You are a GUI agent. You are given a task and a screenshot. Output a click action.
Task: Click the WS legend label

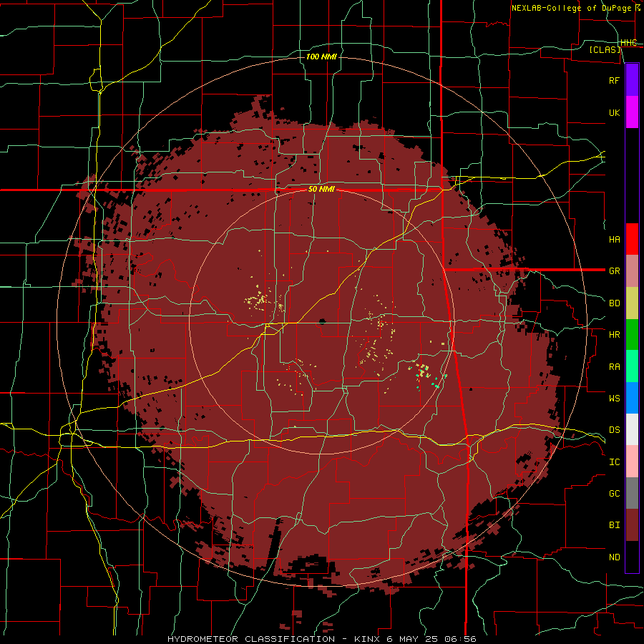click(614, 399)
